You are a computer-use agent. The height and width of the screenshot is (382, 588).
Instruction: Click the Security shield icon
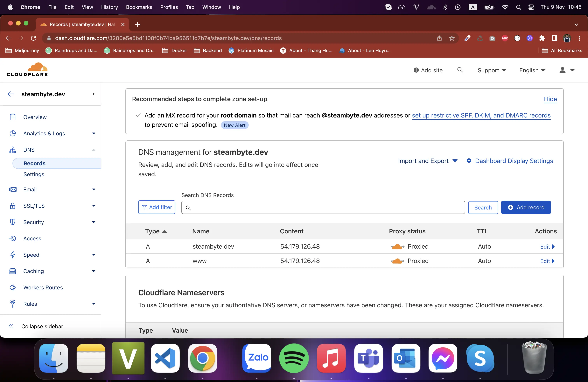(x=13, y=222)
